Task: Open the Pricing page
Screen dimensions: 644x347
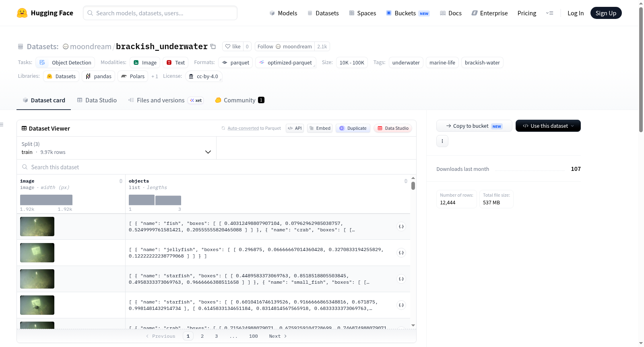Action: [527, 13]
